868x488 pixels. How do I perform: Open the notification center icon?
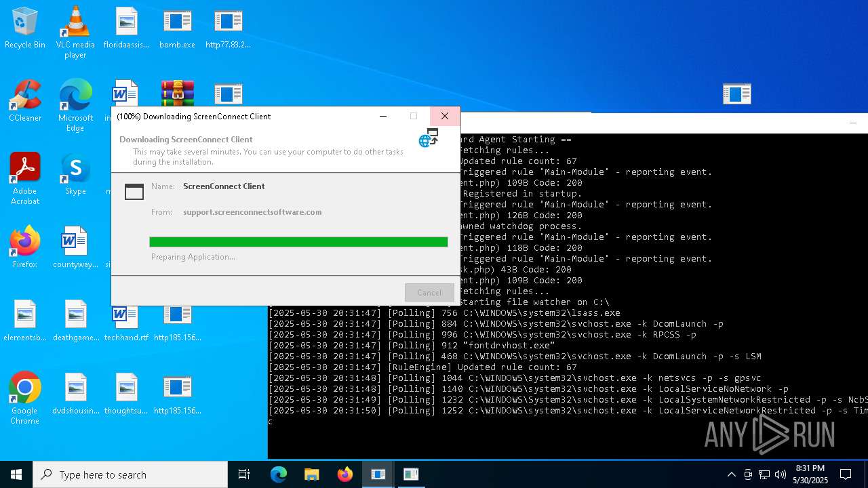(x=846, y=474)
